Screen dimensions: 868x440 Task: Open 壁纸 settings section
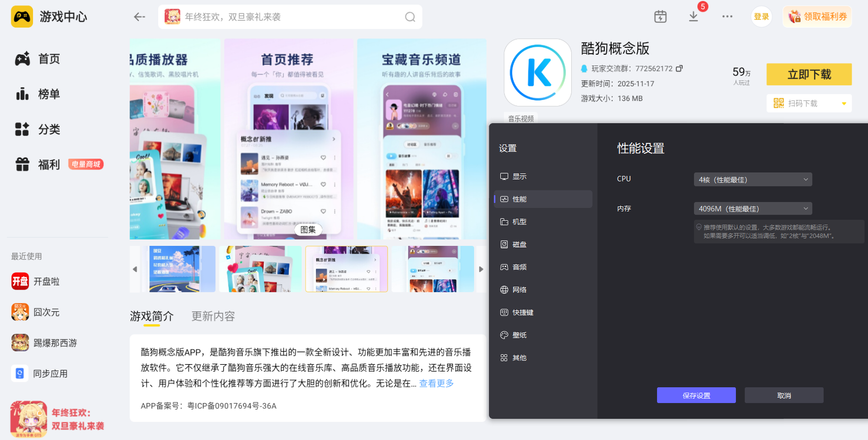[x=543, y=335]
